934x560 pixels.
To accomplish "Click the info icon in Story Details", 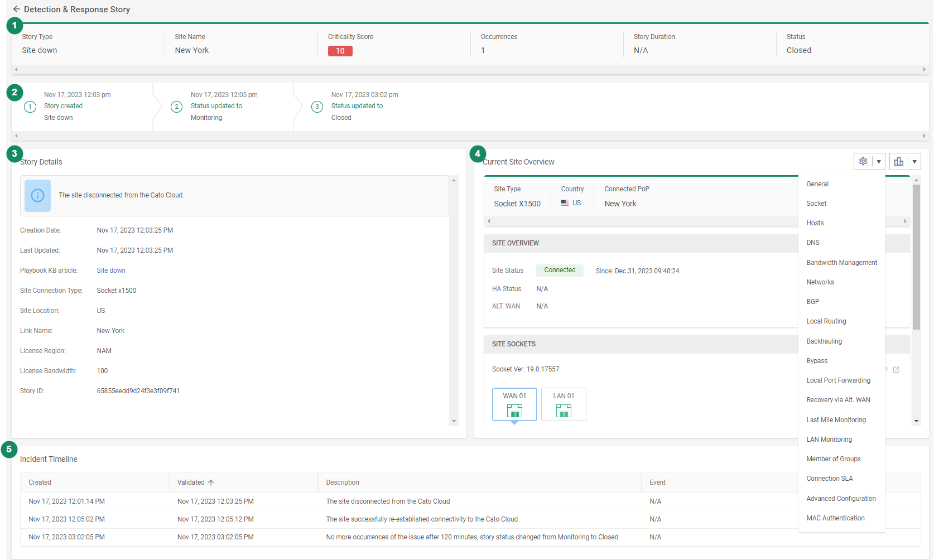I will click(37, 195).
